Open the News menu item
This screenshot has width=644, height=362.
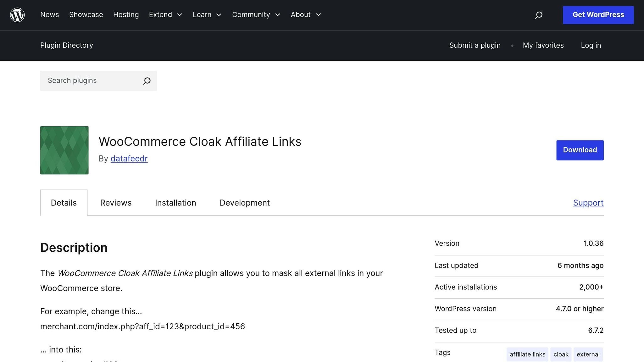coord(50,15)
